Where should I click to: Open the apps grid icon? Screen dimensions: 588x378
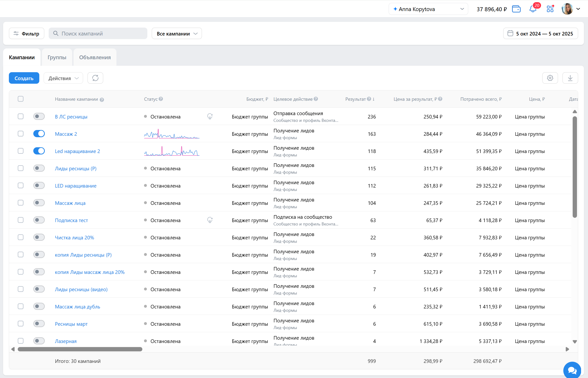point(550,9)
